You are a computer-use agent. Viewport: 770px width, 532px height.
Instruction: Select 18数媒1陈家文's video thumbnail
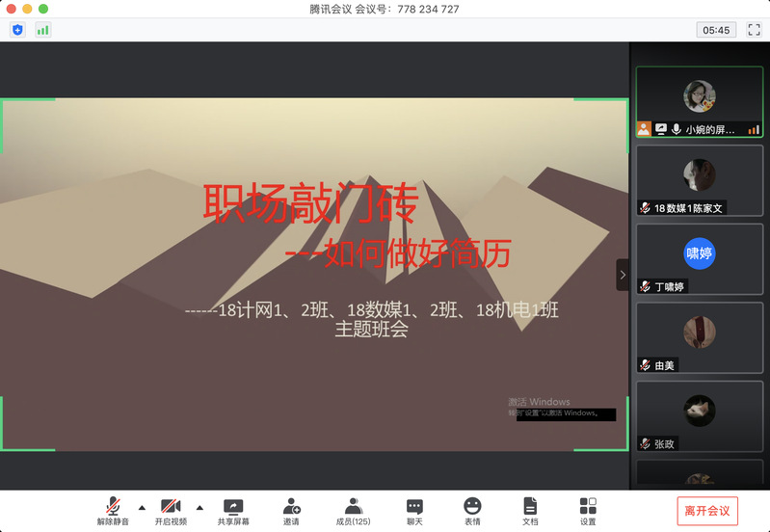(x=700, y=179)
